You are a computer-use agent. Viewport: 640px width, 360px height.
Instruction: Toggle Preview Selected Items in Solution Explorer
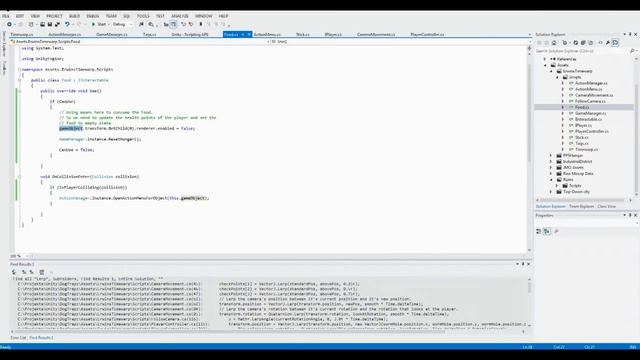pos(616,43)
